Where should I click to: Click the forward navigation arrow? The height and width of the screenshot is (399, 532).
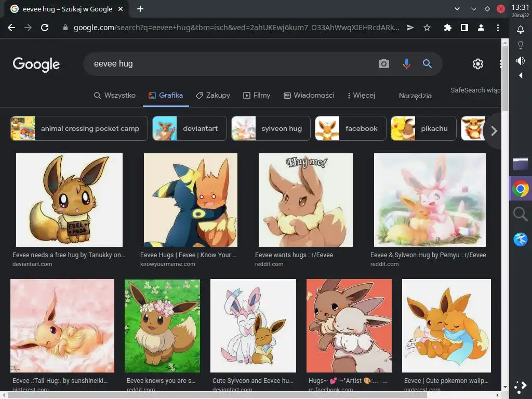tap(28, 28)
